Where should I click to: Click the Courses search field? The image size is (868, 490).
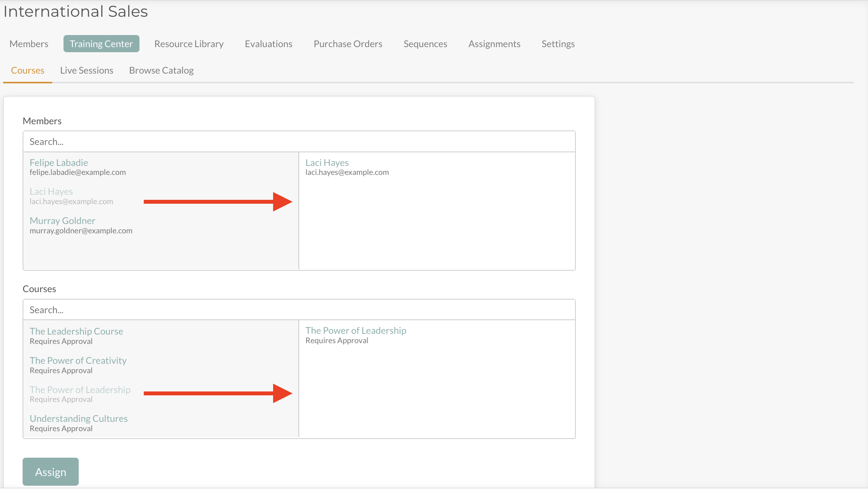click(x=299, y=310)
